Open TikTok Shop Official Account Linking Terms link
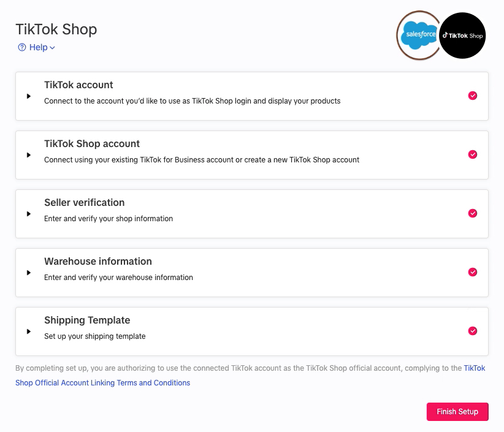This screenshot has height=432, width=504. click(x=102, y=383)
